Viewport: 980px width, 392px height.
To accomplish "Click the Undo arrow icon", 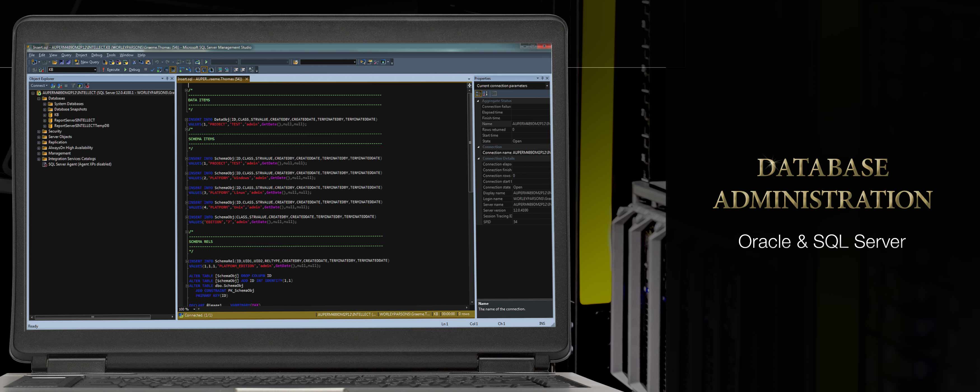I will click(157, 62).
